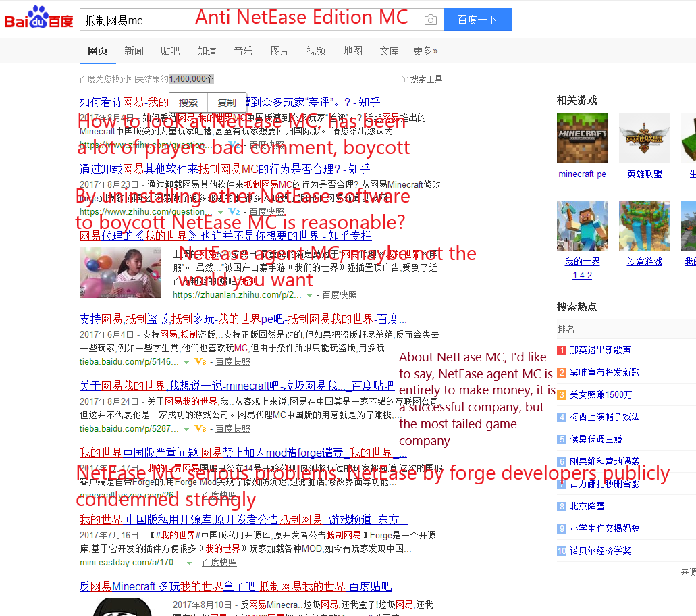Open result 关于网易我的世界,我想说一说
The image size is (696, 616).
[237, 386]
